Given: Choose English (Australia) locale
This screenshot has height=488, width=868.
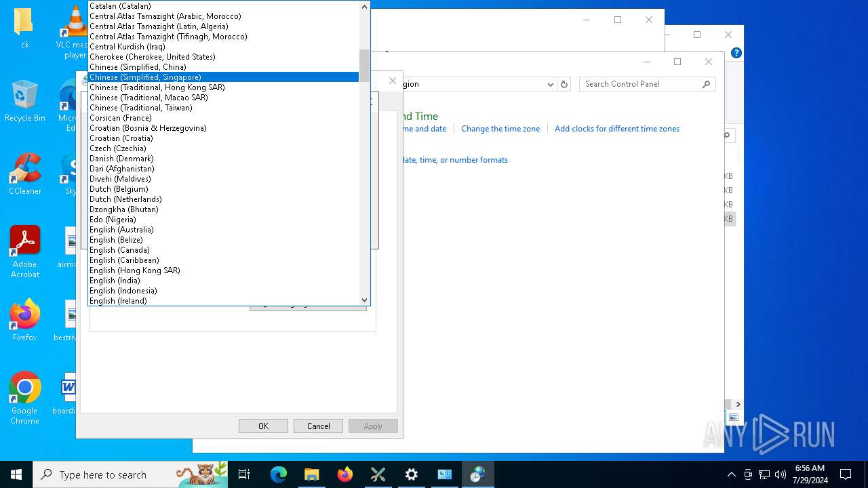Looking at the screenshot, I should (x=223, y=230).
